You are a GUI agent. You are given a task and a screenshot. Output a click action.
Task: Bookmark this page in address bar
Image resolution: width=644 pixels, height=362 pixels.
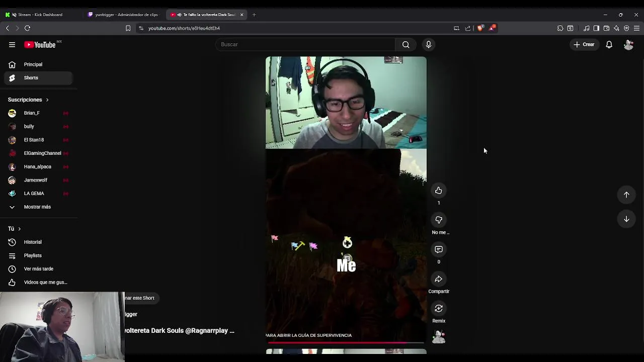[128, 28]
